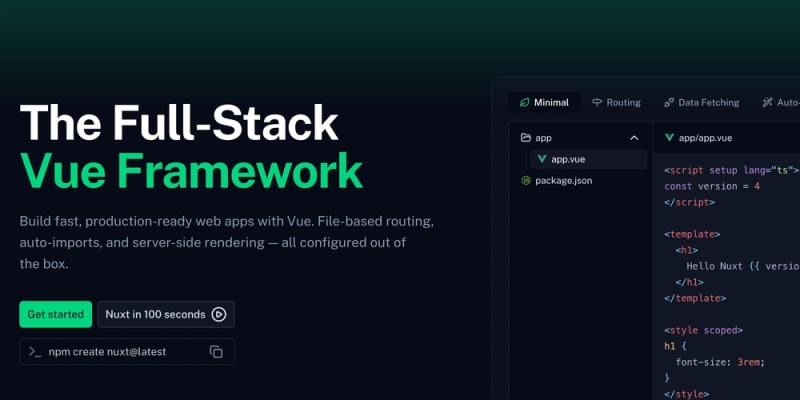Switch to the Data Fetching tab
Viewport: 800px width, 400px height.
(709, 102)
